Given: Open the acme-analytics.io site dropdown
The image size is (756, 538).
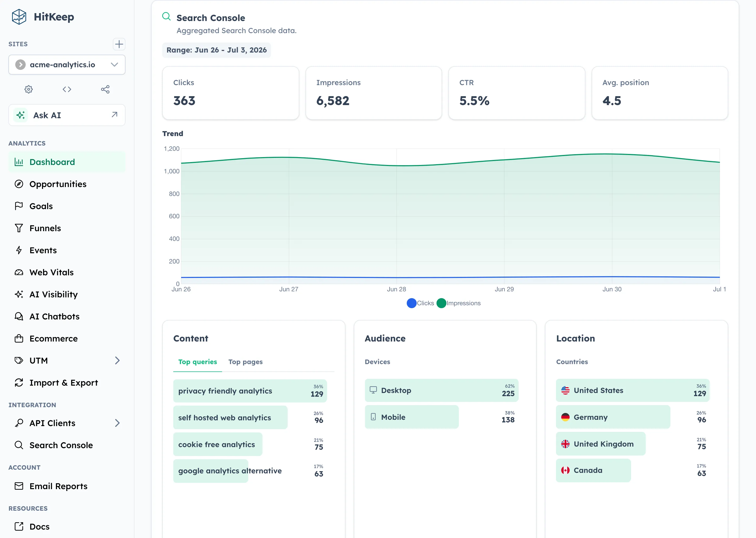Looking at the screenshot, I should 67,65.
